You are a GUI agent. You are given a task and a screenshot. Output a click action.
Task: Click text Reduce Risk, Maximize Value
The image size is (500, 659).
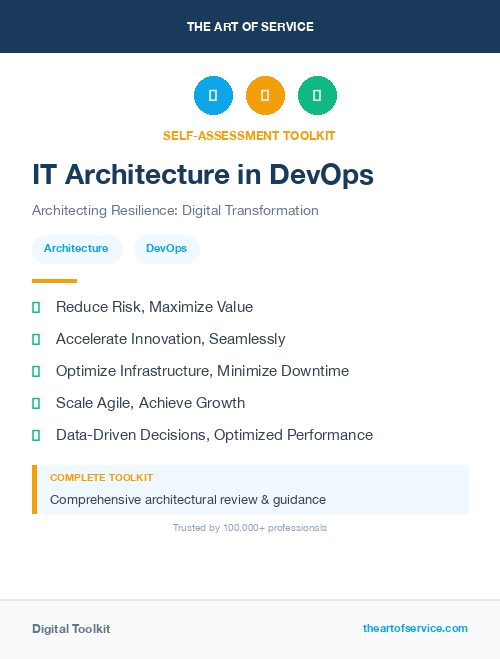154,307
